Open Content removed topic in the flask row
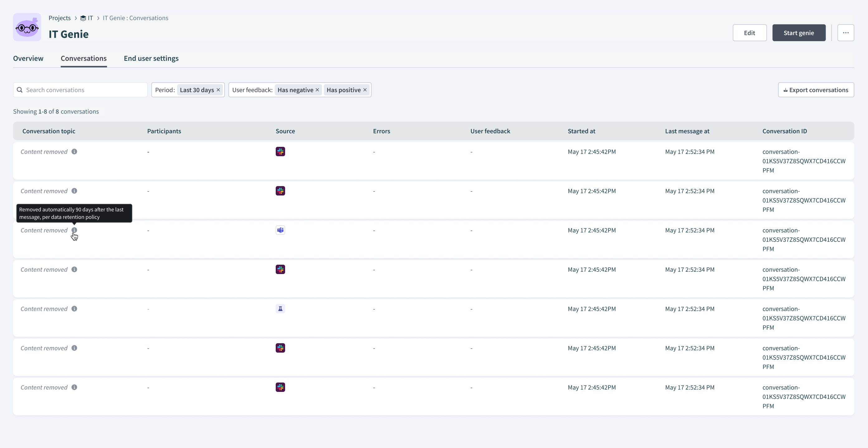Screen dimensions: 868x448 [44, 309]
